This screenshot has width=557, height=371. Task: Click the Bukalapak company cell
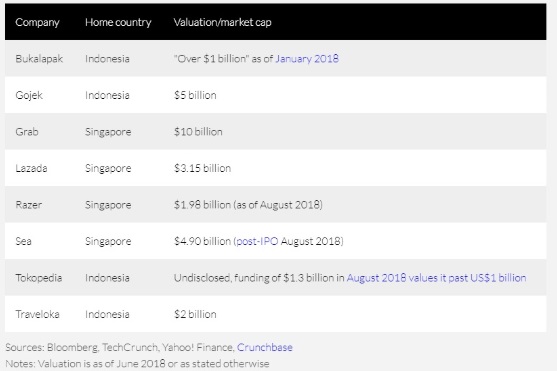[39, 59]
